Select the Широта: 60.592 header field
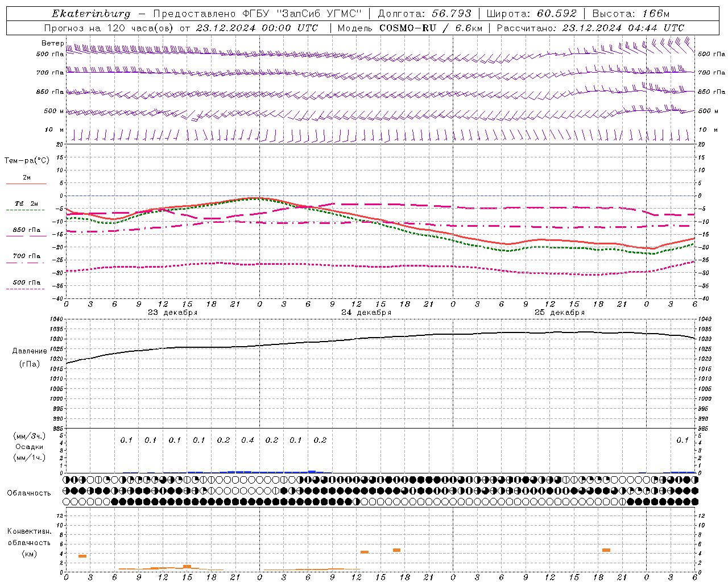Viewport: 728px width, 582px height. point(531,14)
